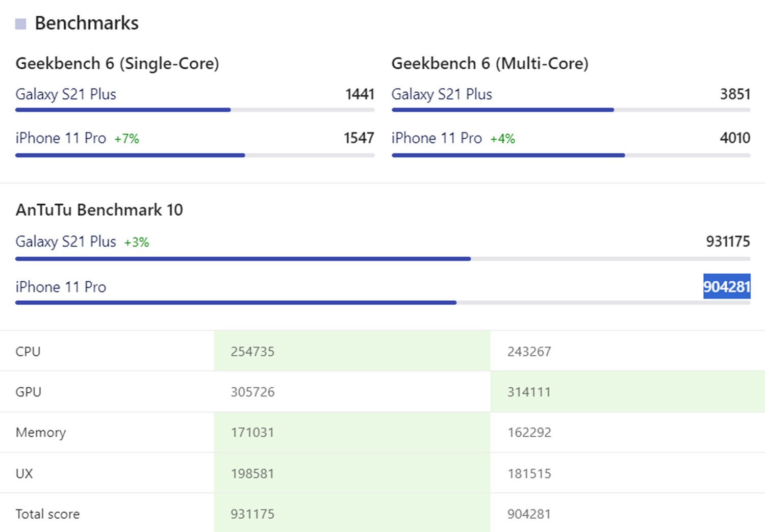
Task: Click the multi-core score 4010
Action: pyautogui.click(x=735, y=138)
